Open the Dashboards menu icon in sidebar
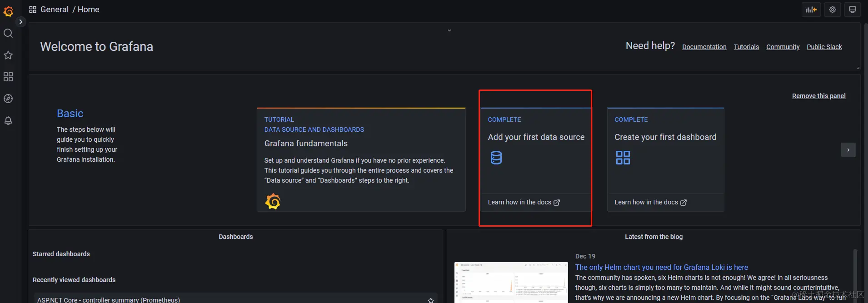Viewport: 868px width, 303px height. click(x=8, y=77)
